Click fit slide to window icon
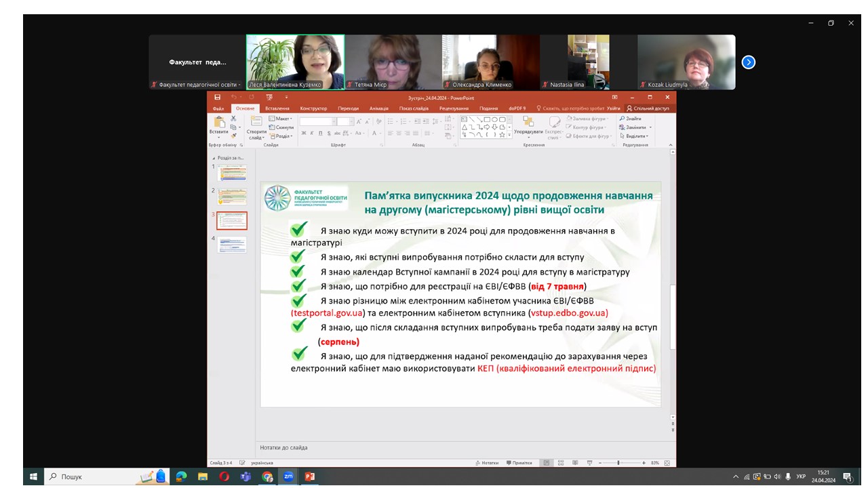Screen dimensions: 868x488 667,463
